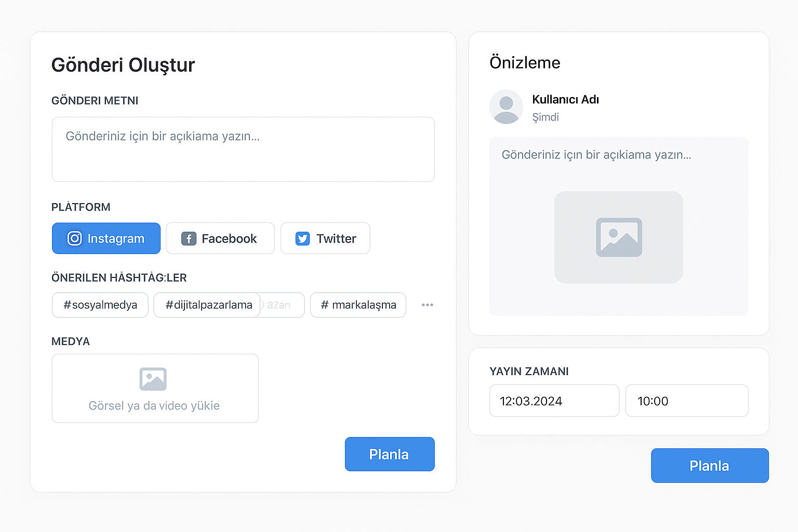Select the #sosyalmedya hashtag chip

pyautogui.click(x=100, y=305)
